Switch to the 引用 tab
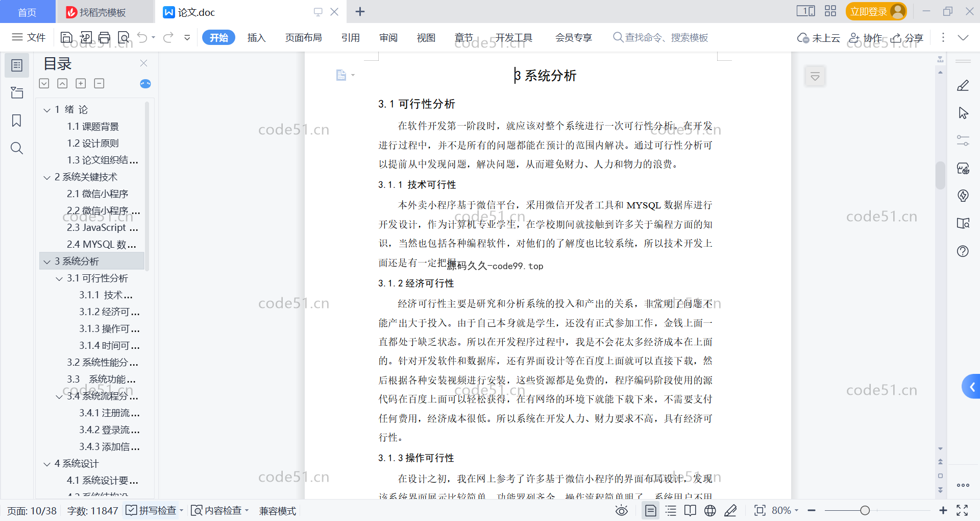Screen dimensions: 980x521 351,37
